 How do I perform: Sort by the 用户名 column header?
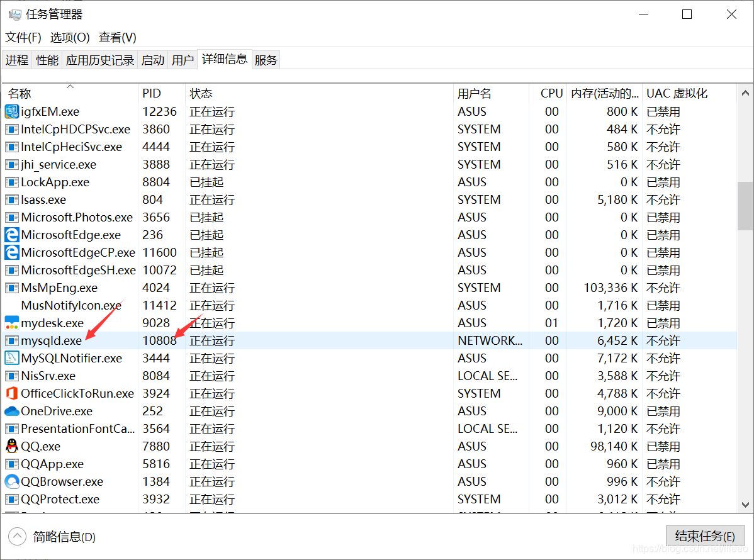click(x=492, y=93)
